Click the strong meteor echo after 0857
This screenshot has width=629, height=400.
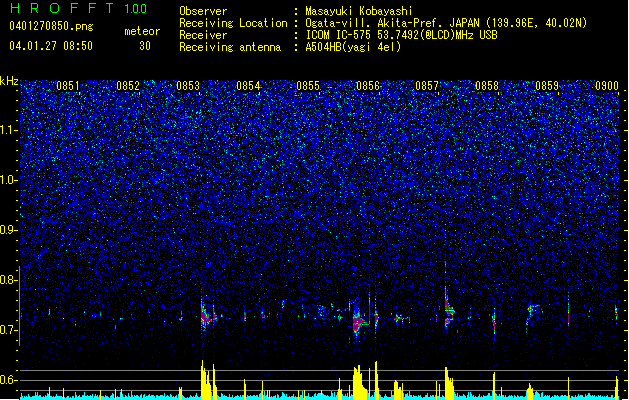pyautogui.click(x=448, y=309)
